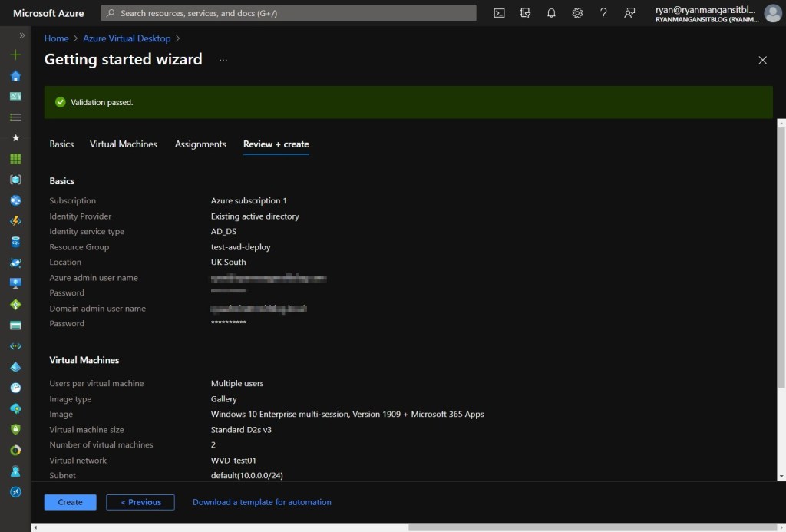The height and width of the screenshot is (532, 786).
Task: Click the 'default(10.0.0.0/24)' subnet value
Action: click(x=246, y=475)
